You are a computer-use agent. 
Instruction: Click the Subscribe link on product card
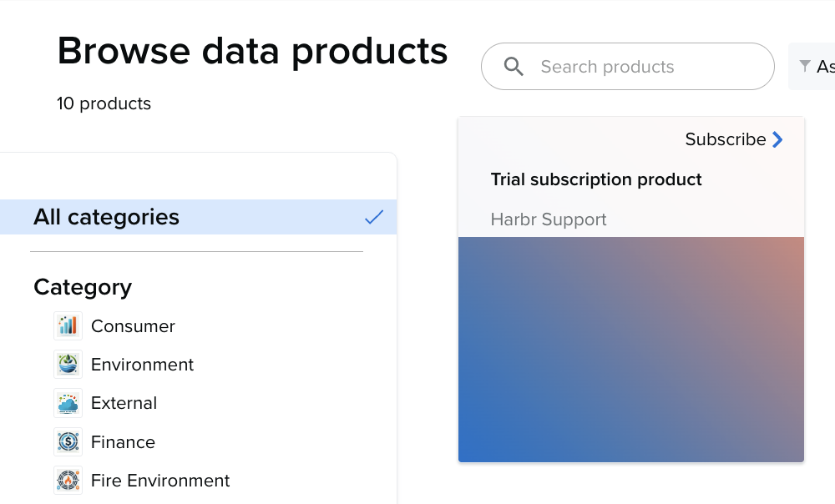tap(725, 139)
